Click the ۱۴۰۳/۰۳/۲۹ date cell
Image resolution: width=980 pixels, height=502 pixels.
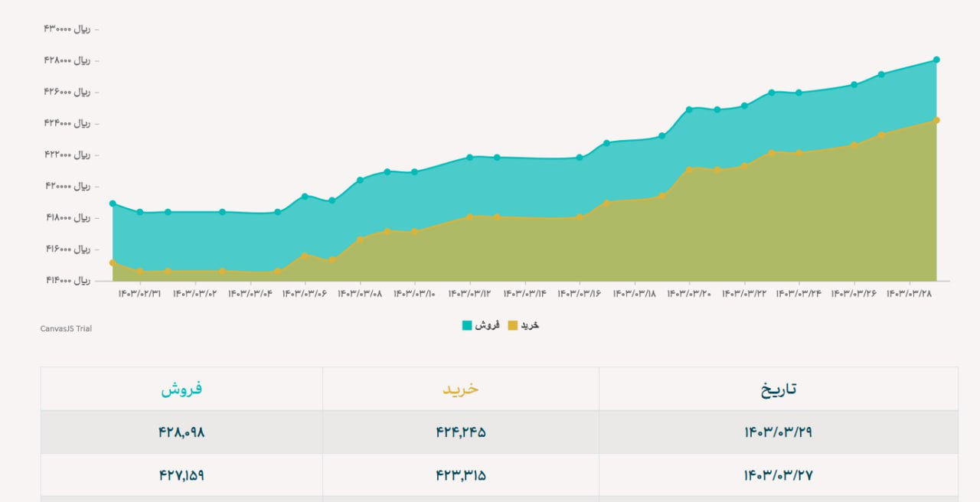(x=778, y=432)
